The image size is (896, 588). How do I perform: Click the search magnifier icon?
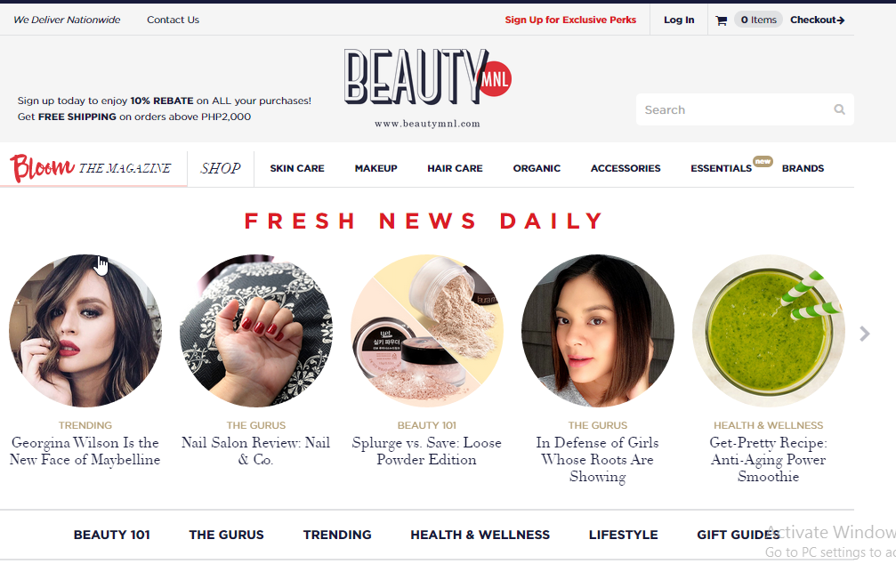[839, 109]
